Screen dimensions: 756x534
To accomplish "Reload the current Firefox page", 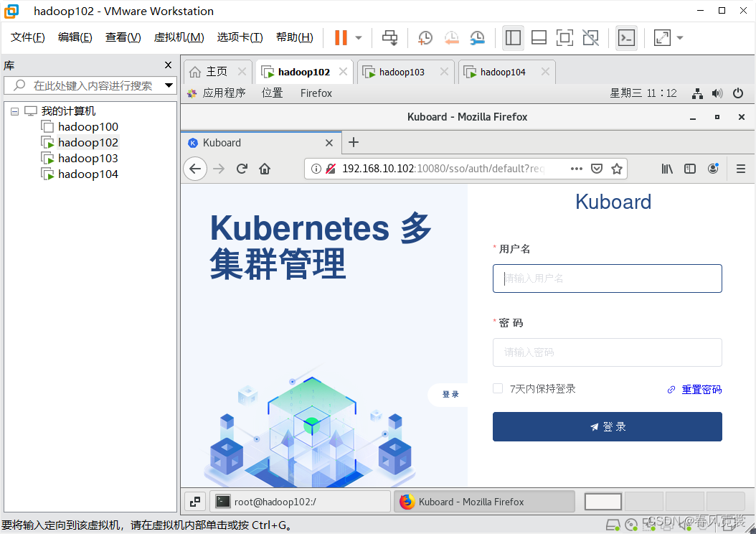I will [x=242, y=169].
